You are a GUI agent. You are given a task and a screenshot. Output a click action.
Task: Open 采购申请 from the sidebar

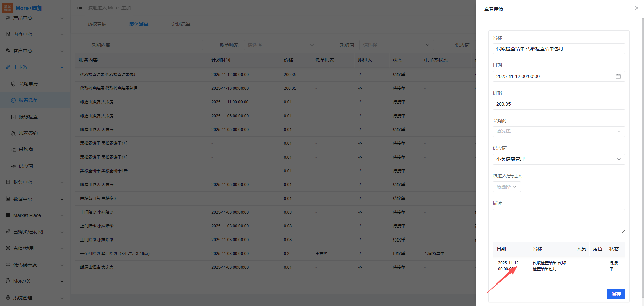28,84
